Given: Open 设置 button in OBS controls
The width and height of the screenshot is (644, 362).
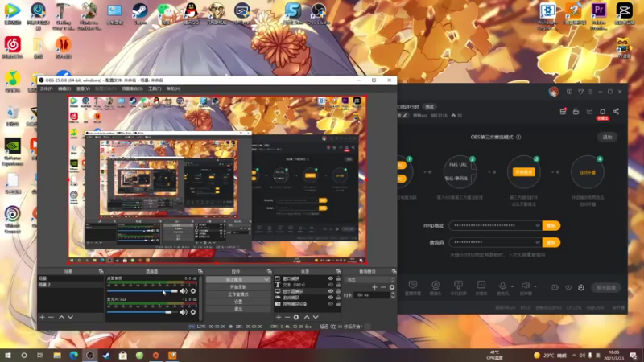Looking at the screenshot, I should [x=238, y=302].
